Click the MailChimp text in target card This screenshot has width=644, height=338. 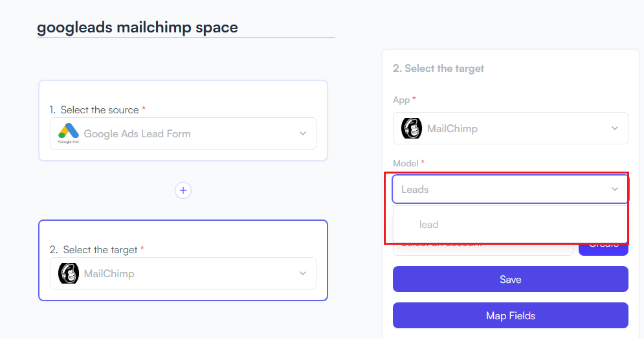pos(109,273)
